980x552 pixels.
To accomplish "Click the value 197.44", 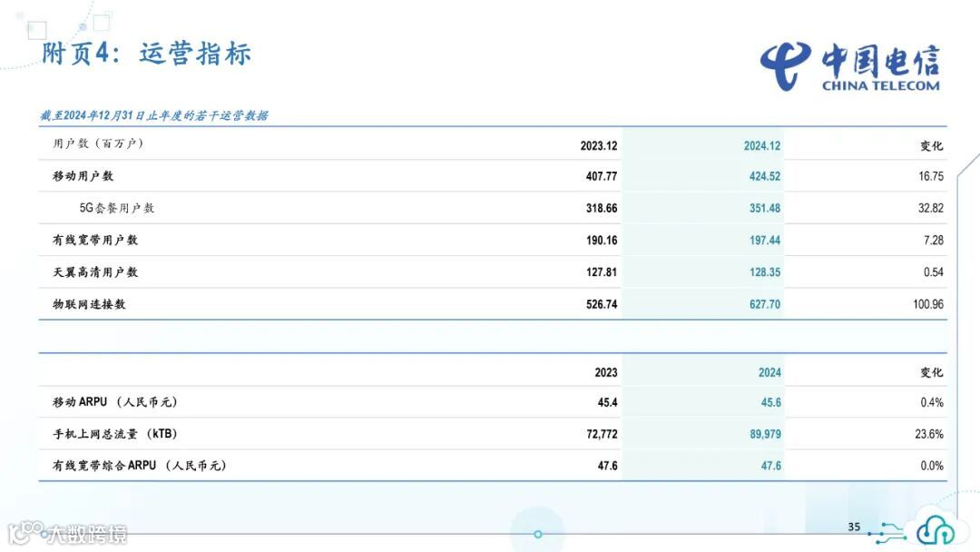I will (765, 240).
